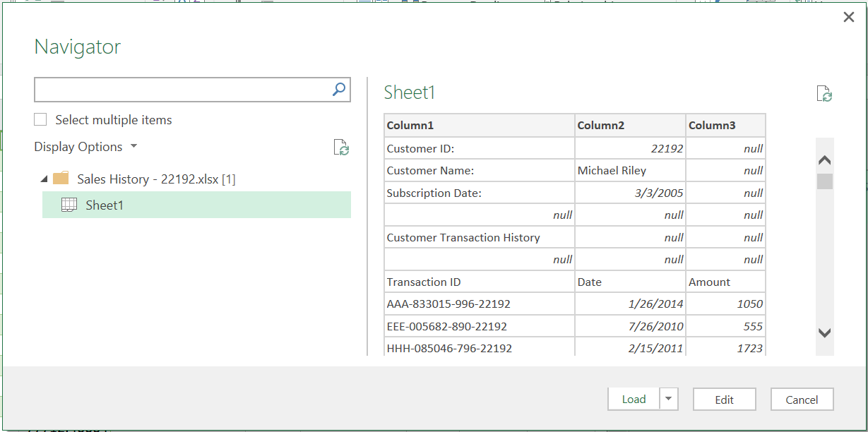Image resolution: width=868 pixels, height=432 pixels.
Task: Click AAA-833015-996-22192 cell
Action: (x=480, y=304)
